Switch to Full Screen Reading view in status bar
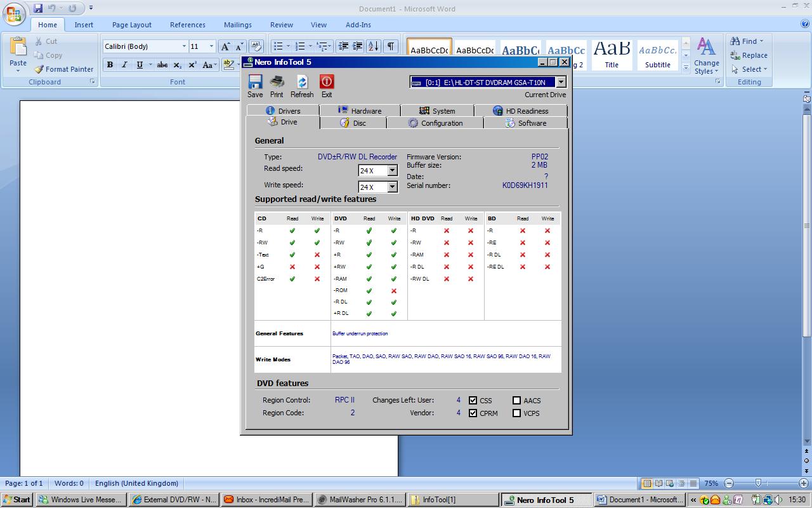The height and width of the screenshot is (508, 812). pyautogui.click(x=658, y=483)
